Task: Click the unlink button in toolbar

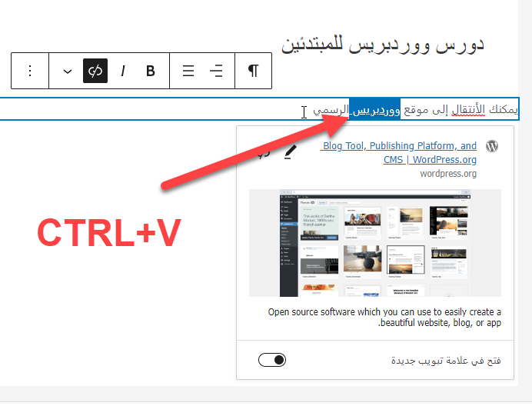Action: point(95,71)
